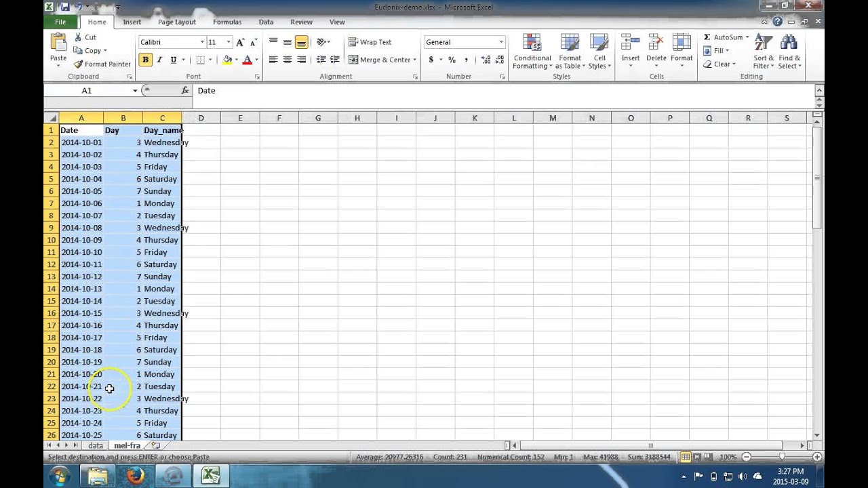Click the Insert Function fx button
This screenshot has width=868, height=488.
(185, 91)
